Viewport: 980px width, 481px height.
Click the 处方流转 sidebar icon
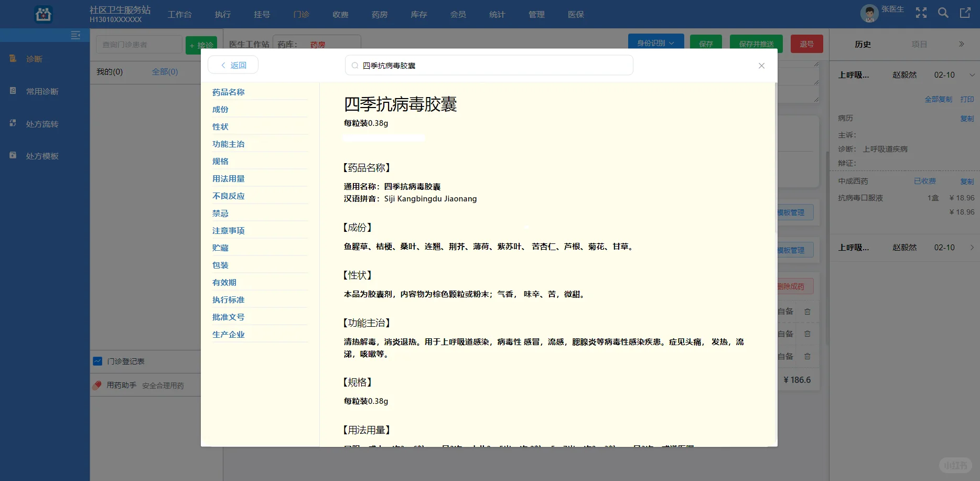click(13, 123)
